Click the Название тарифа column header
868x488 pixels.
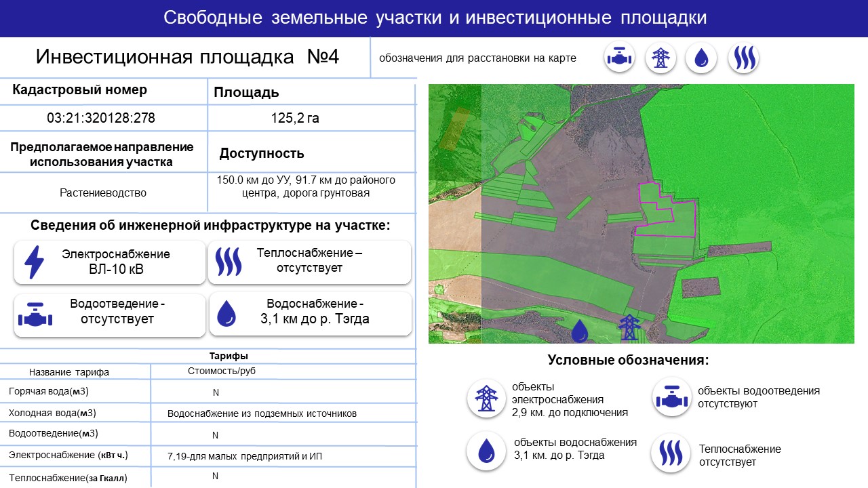click(69, 372)
